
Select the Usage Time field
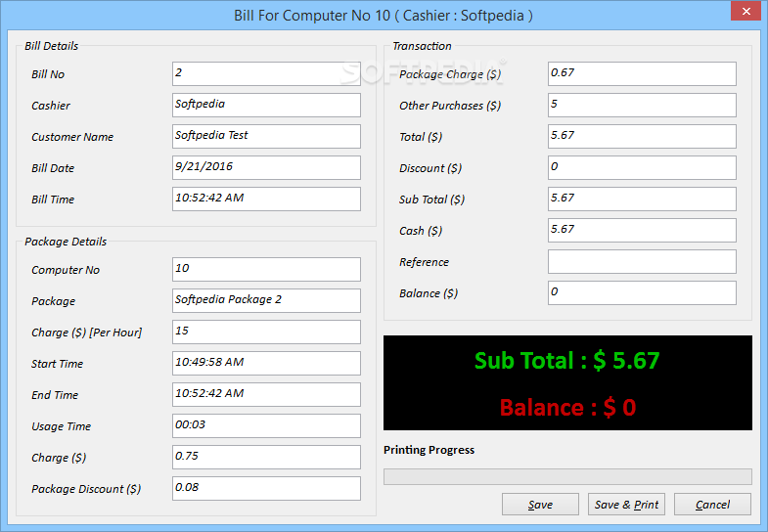(266, 426)
